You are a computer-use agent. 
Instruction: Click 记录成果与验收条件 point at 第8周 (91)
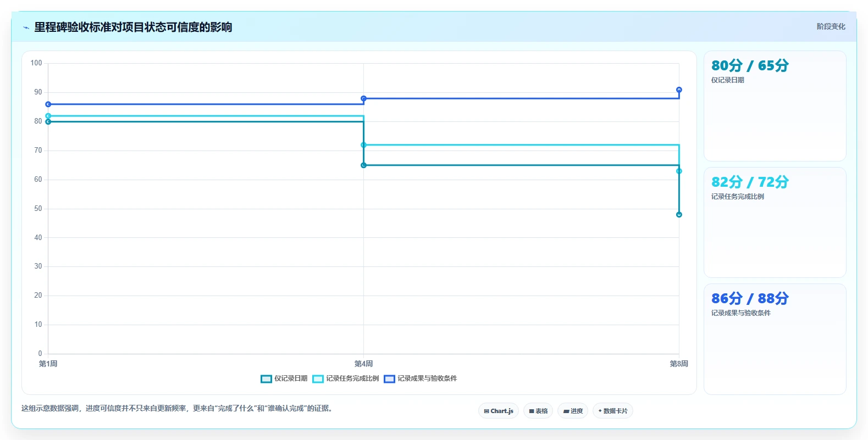679,90
